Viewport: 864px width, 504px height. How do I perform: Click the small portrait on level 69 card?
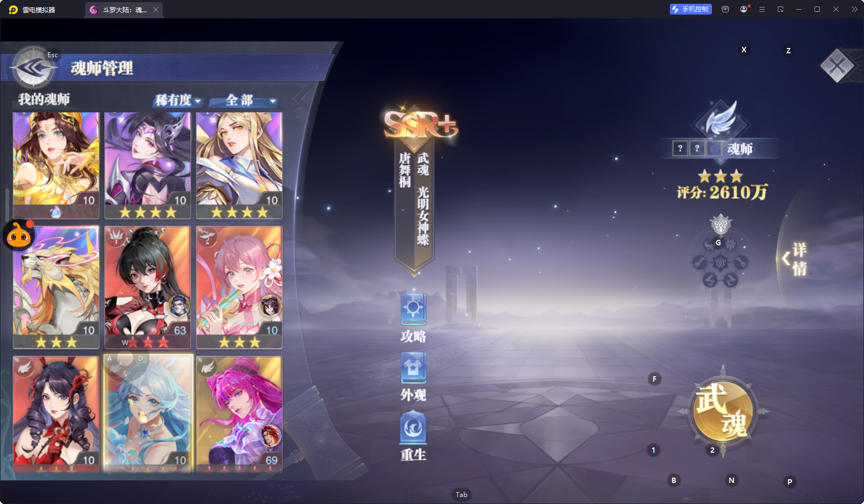click(270, 436)
